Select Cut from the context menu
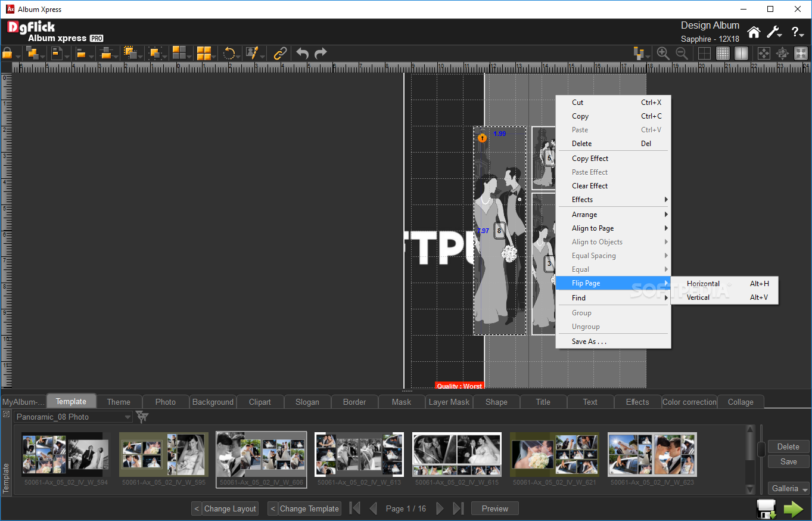Screen dimensions: 812x521 coord(613,103)
